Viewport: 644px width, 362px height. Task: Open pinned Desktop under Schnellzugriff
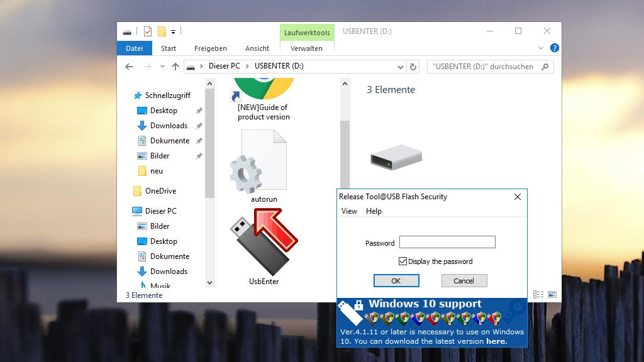click(164, 111)
